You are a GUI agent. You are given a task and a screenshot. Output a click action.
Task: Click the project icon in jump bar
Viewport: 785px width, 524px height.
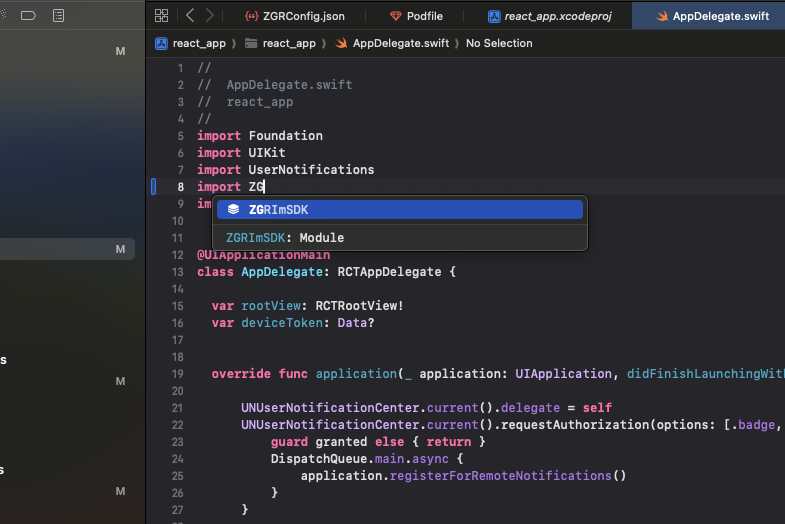tap(161, 44)
